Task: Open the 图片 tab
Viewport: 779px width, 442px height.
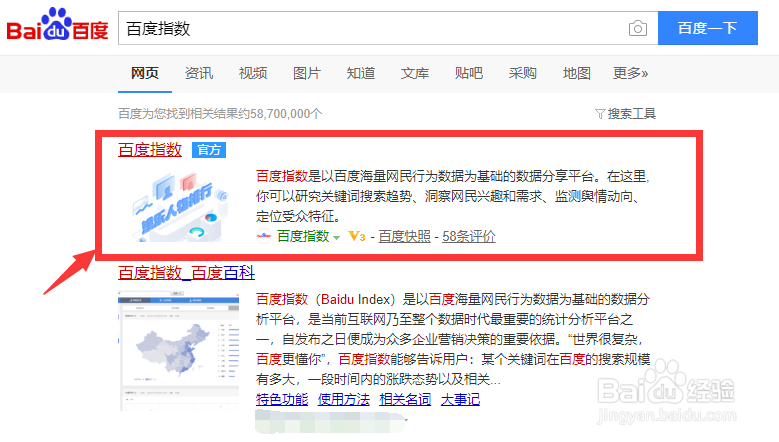Action: point(307,74)
